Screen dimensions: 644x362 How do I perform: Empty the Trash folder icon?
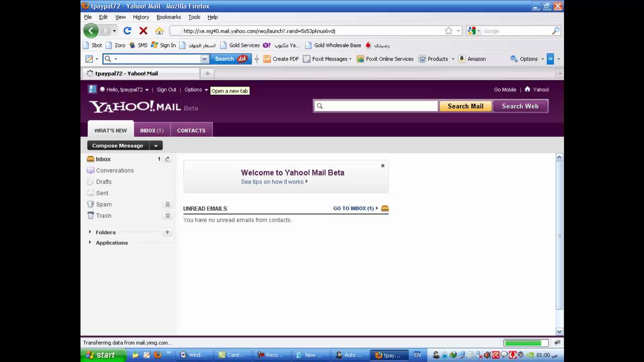[168, 216]
